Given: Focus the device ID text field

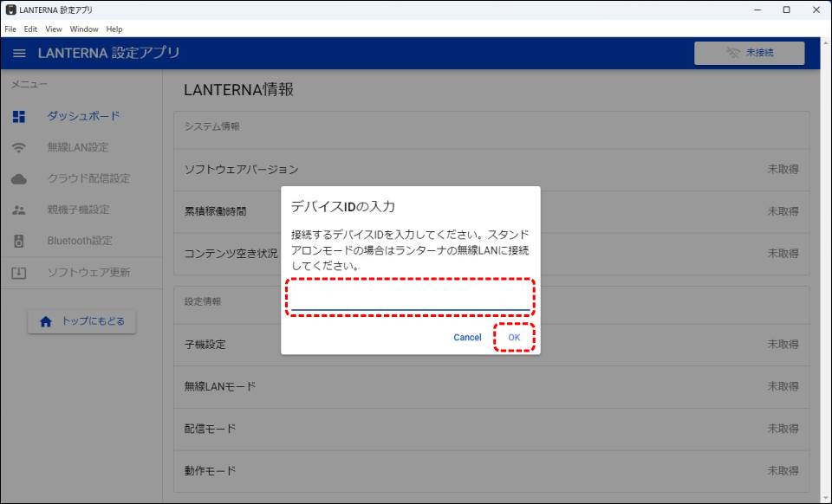Looking at the screenshot, I should pos(410,299).
